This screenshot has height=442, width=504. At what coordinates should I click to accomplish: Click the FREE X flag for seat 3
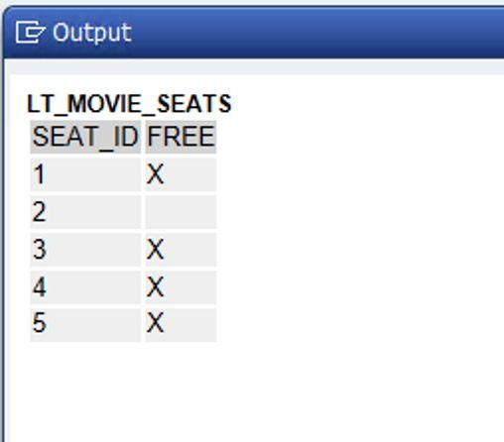(x=181, y=250)
